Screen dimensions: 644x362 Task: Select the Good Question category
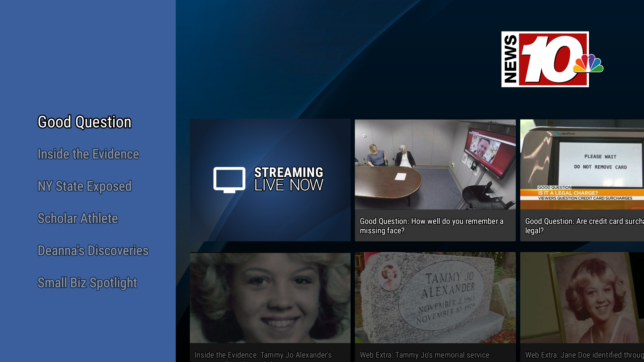84,122
